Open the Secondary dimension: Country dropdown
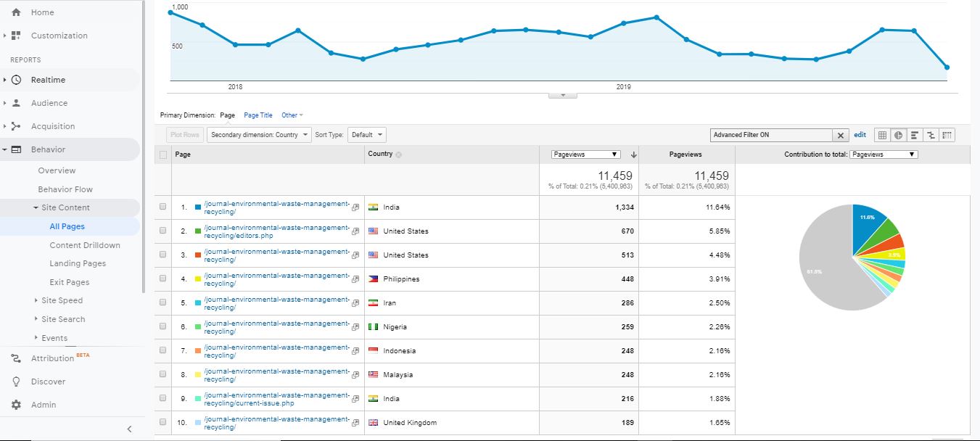The width and height of the screenshot is (980, 441). click(x=259, y=135)
